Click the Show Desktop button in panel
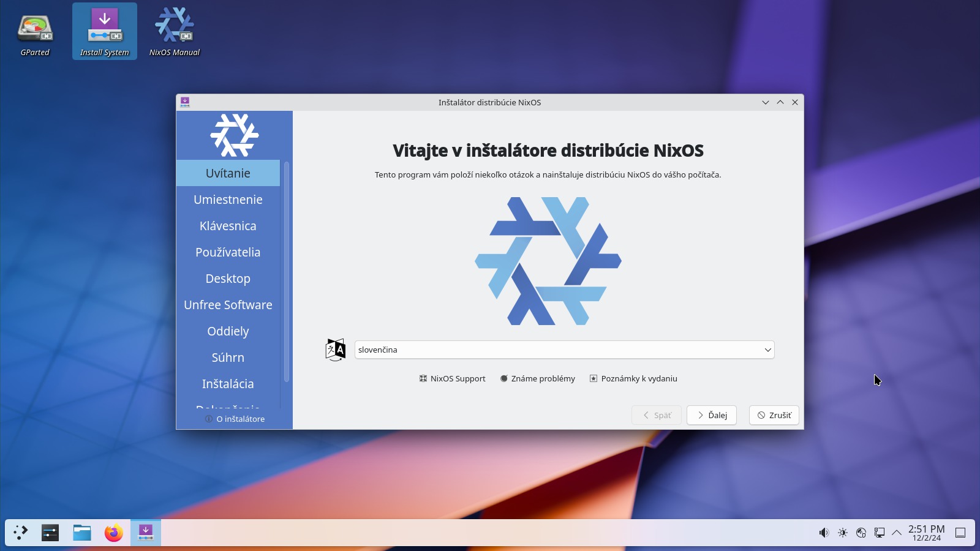980x551 pixels. click(960, 533)
